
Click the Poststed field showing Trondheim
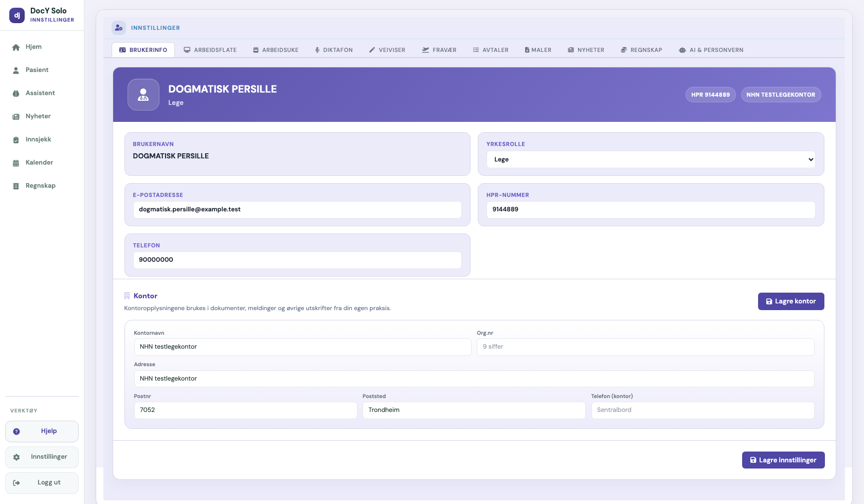[x=474, y=410]
